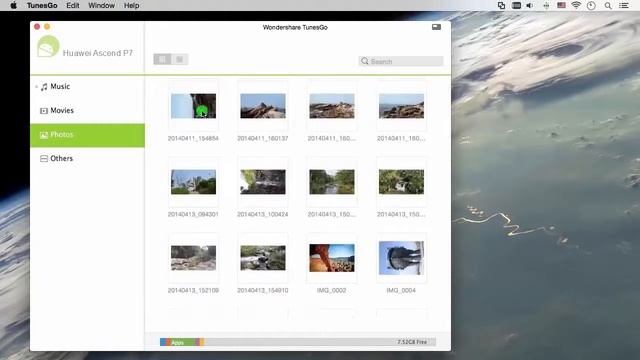Select the river photo in the 20140413 row
Viewport: 640px width, 360px height.
(332, 182)
